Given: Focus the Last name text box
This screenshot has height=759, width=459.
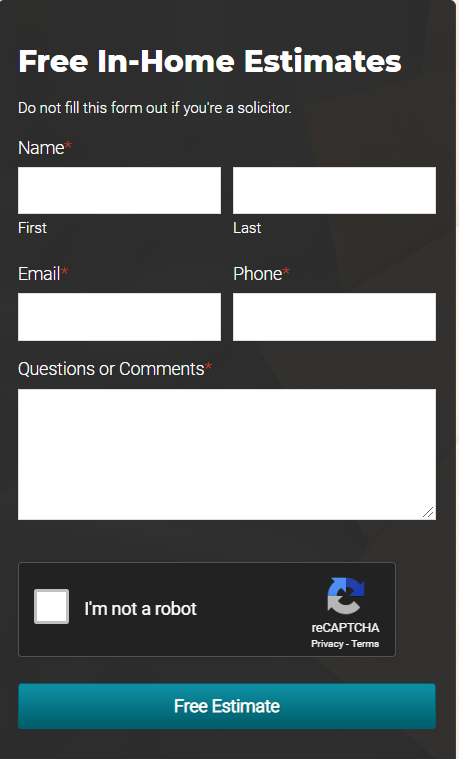Looking at the screenshot, I should pos(335,191).
